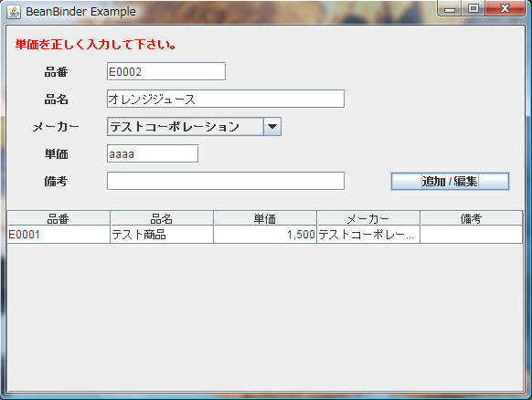Screen dimensions: 532x400
Task: Select the E0001 table row cell
Action: tap(59, 235)
